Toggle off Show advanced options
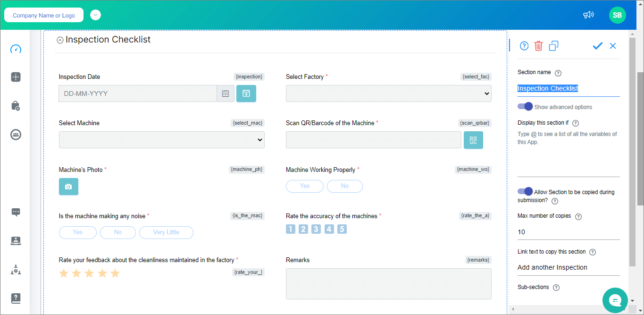 525,106
